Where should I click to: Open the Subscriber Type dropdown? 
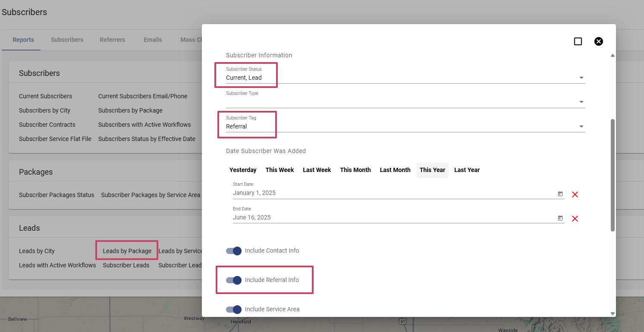tap(581, 102)
